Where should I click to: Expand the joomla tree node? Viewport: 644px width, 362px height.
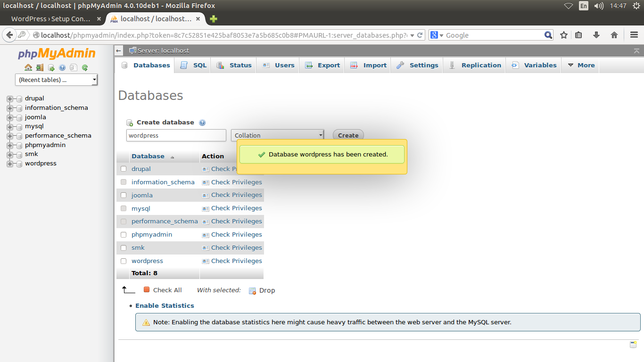[x=9, y=117]
